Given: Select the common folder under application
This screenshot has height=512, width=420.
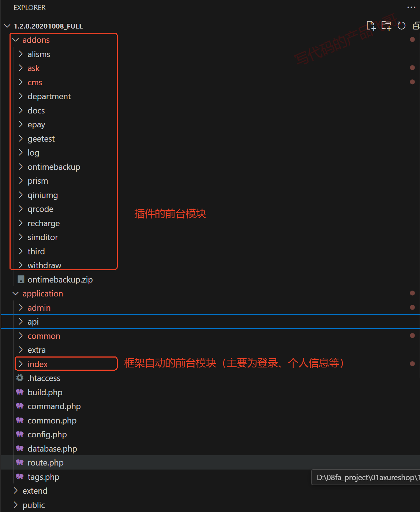Looking at the screenshot, I should pos(44,336).
